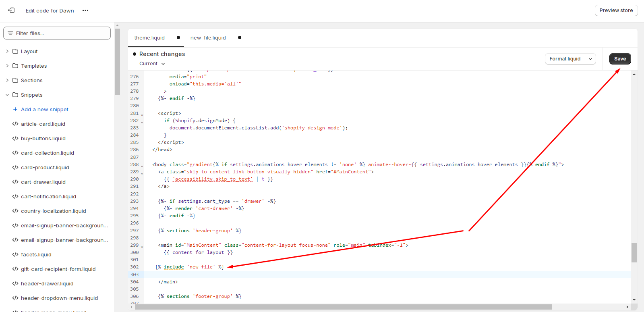Click the editor scroll up arrow
The width and height of the screenshot is (644, 312).
[634, 74]
